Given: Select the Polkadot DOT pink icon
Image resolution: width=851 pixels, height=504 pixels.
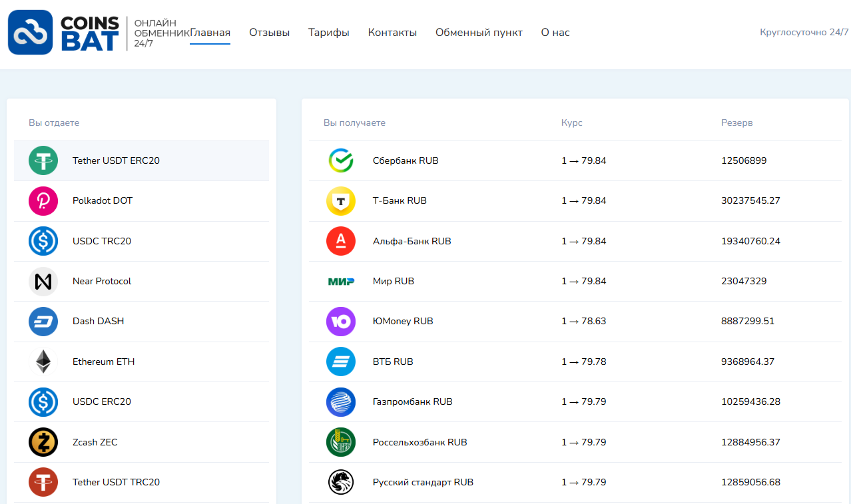Looking at the screenshot, I should tap(43, 201).
